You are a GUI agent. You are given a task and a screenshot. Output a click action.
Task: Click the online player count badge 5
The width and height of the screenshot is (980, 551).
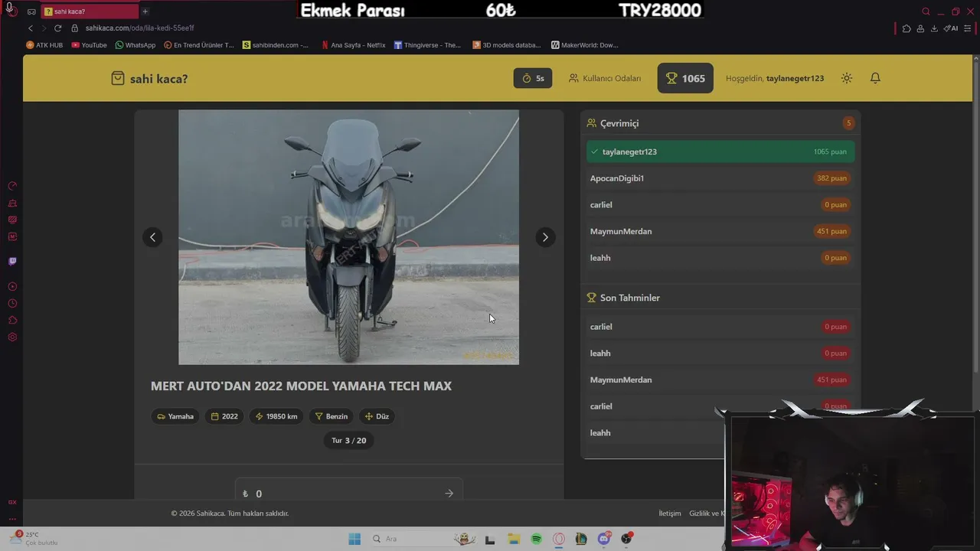(x=848, y=123)
